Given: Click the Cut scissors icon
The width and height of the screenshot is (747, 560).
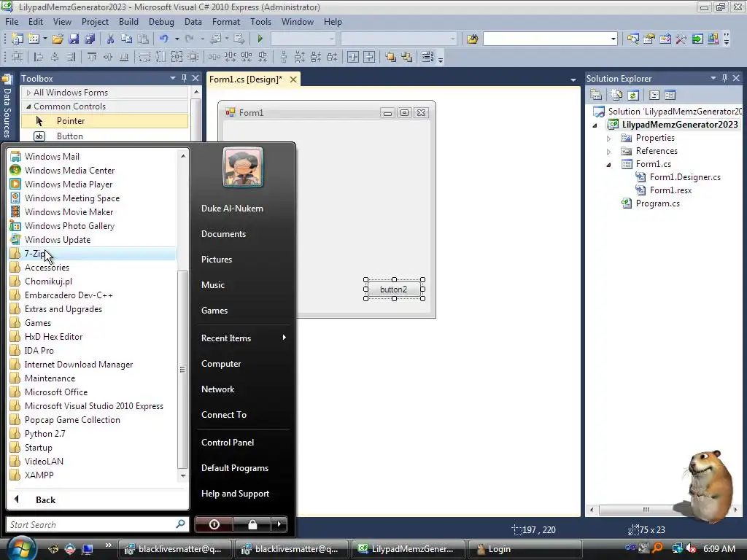Looking at the screenshot, I should 110,39.
